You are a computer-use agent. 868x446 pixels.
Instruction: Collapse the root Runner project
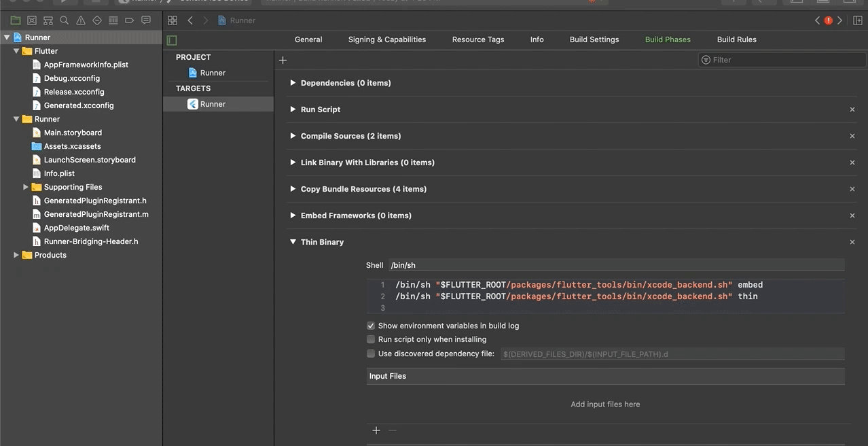[7, 37]
